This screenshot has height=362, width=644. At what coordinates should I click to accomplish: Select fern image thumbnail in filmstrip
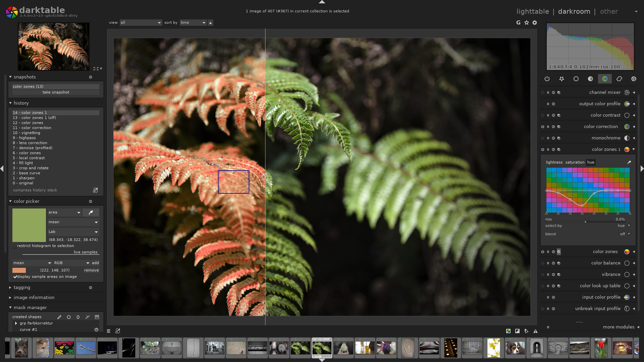click(x=322, y=348)
